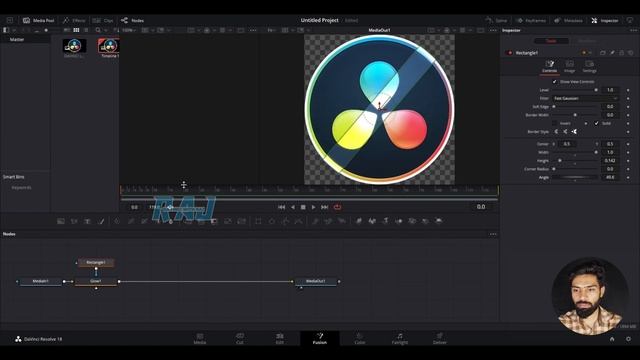The image size is (640, 360).
Task: Open the Spline editor panel
Action: (496, 20)
